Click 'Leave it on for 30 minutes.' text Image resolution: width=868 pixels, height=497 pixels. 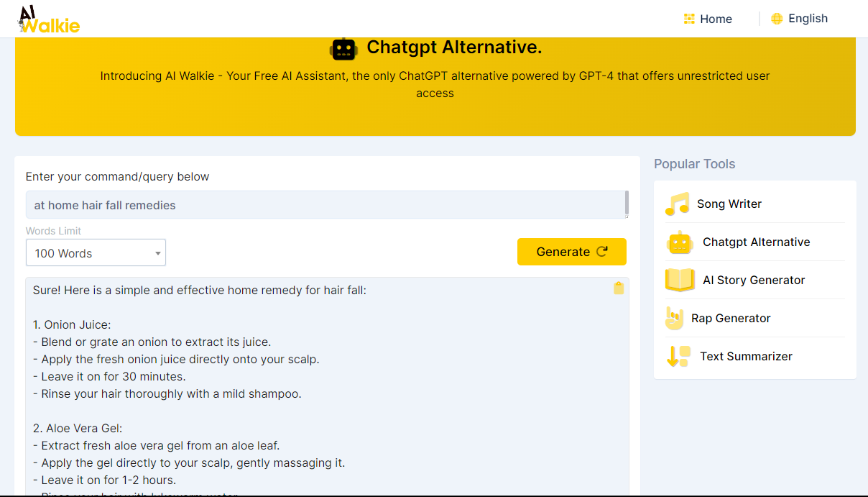point(114,377)
